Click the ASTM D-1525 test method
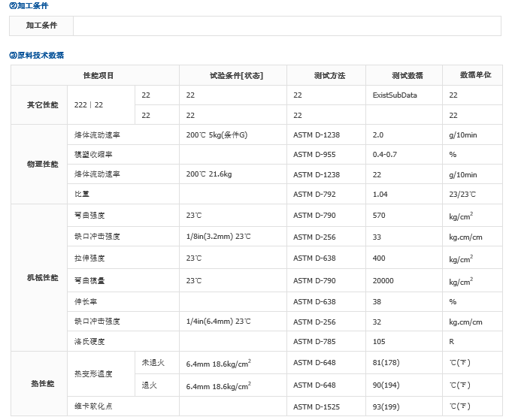506x420 pixels. (x=317, y=406)
